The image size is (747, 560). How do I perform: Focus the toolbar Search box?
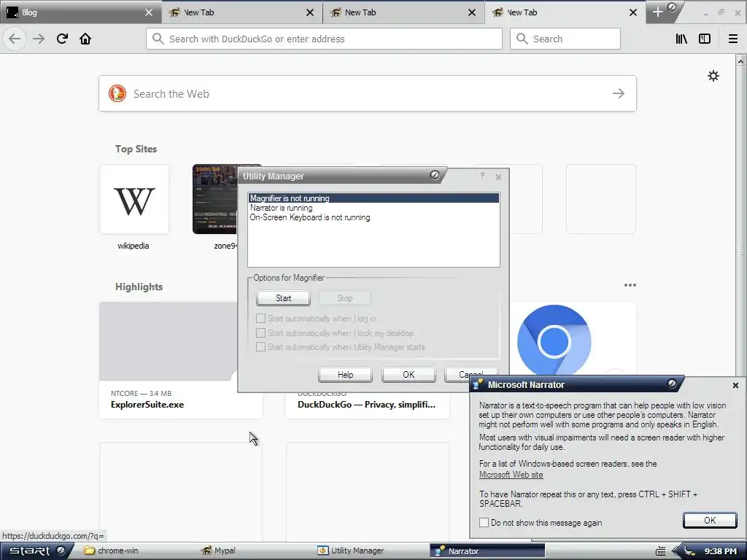click(565, 39)
